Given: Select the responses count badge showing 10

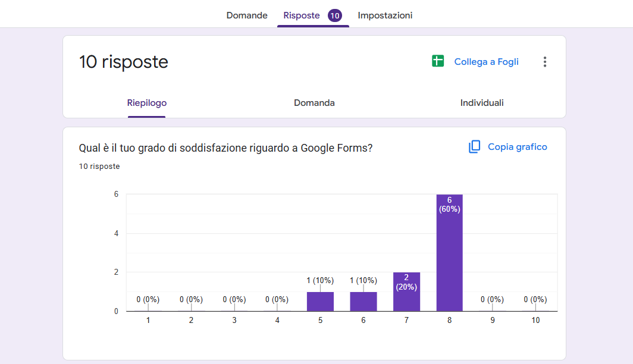Looking at the screenshot, I should point(334,15).
